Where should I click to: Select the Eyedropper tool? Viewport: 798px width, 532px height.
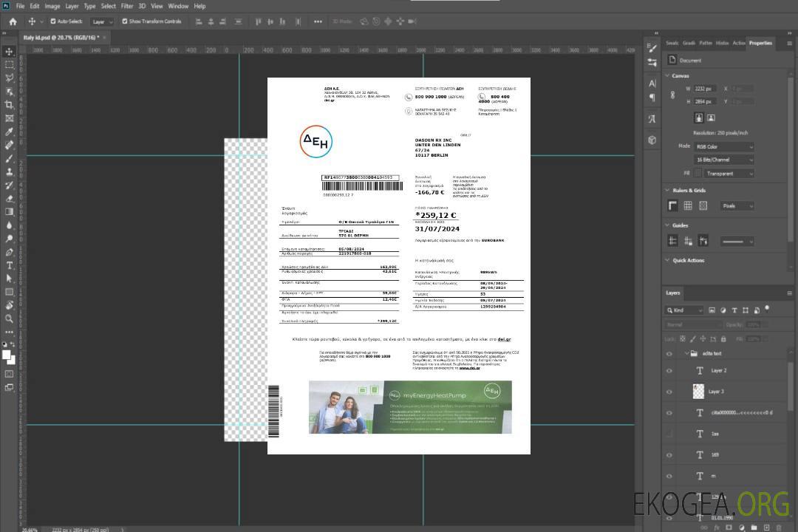[9, 132]
